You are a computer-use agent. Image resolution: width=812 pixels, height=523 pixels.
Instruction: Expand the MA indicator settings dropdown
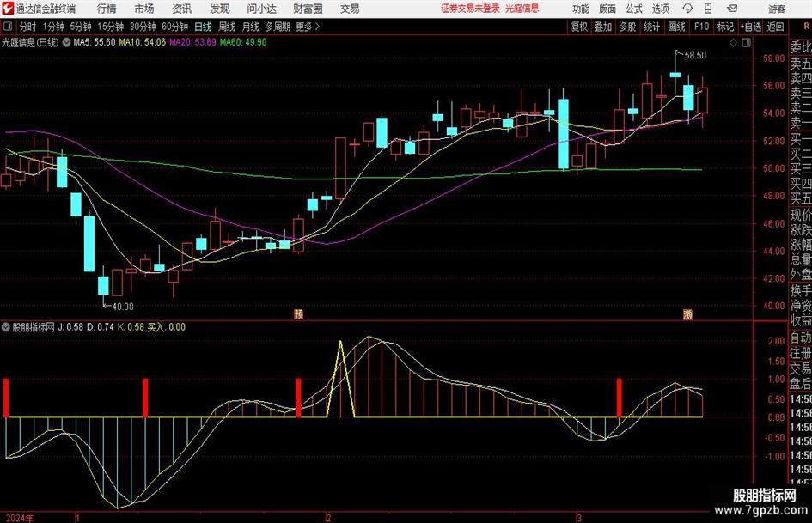tap(66, 42)
